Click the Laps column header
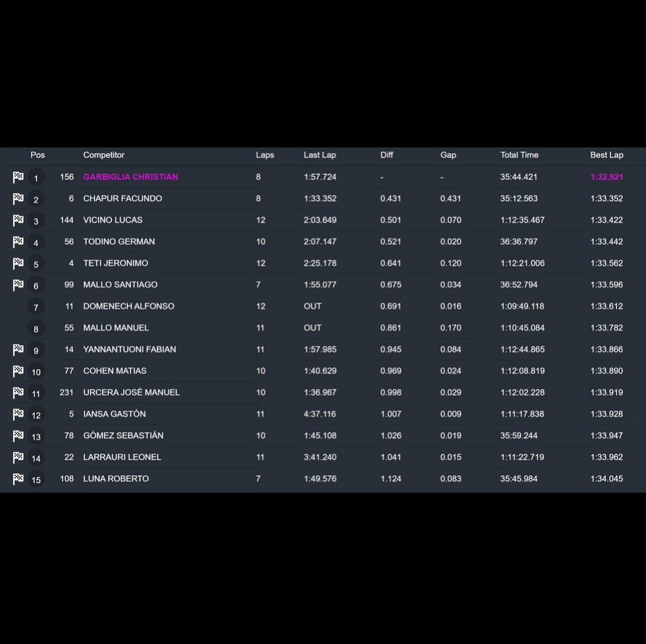 tap(265, 155)
